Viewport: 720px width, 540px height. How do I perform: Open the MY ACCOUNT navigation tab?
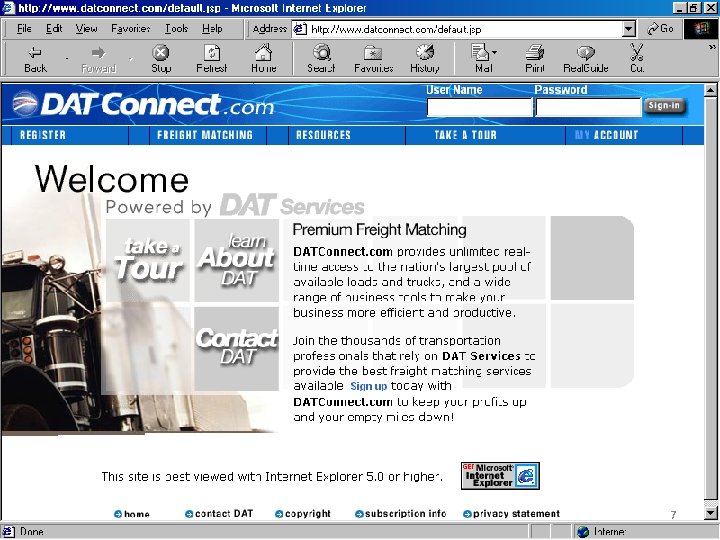(607, 135)
